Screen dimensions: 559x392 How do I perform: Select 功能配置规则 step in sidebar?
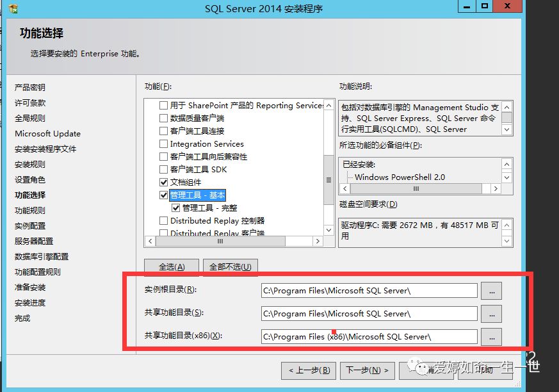coord(38,272)
